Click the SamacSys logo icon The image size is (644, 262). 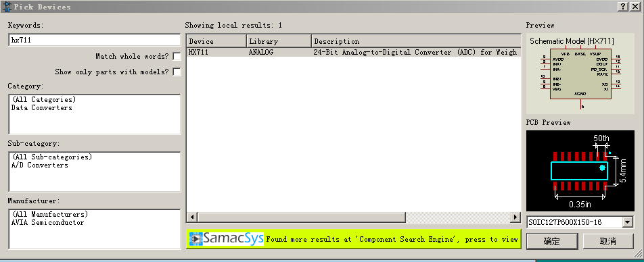[196, 239]
